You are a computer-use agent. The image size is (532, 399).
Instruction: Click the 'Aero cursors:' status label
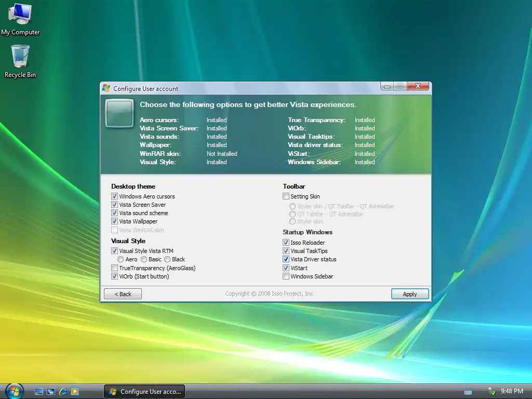pyautogui.click(x=159, y=120)
